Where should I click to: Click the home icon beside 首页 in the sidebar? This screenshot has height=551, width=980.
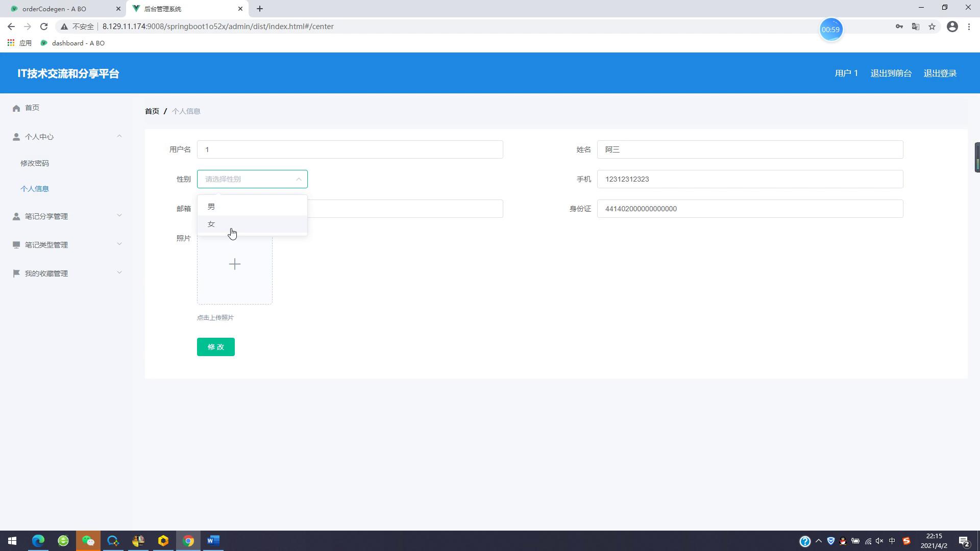coord(16,108)
